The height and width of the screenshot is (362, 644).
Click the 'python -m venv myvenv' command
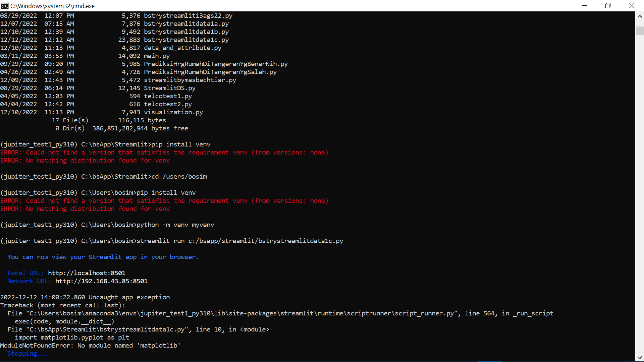point(175,225)
